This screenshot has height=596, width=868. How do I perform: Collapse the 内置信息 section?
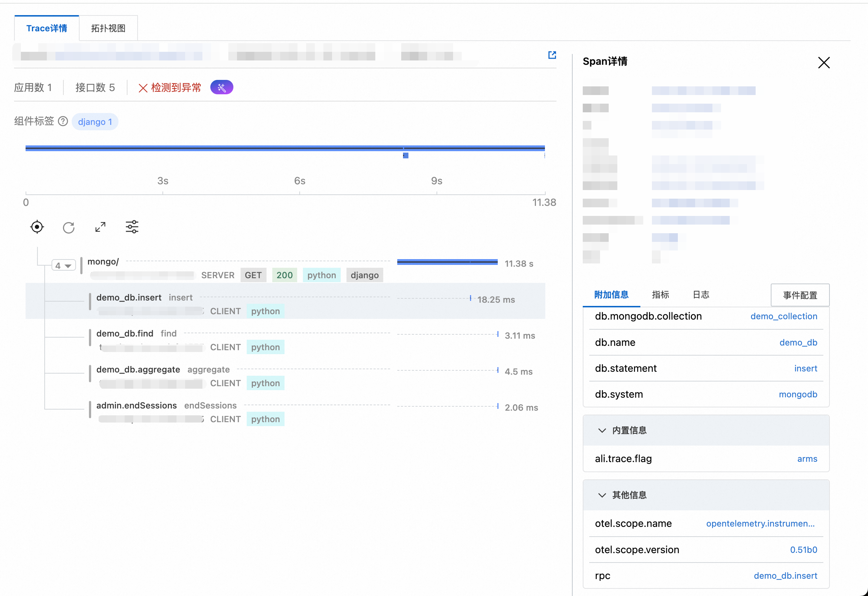[x=601, y=430]
